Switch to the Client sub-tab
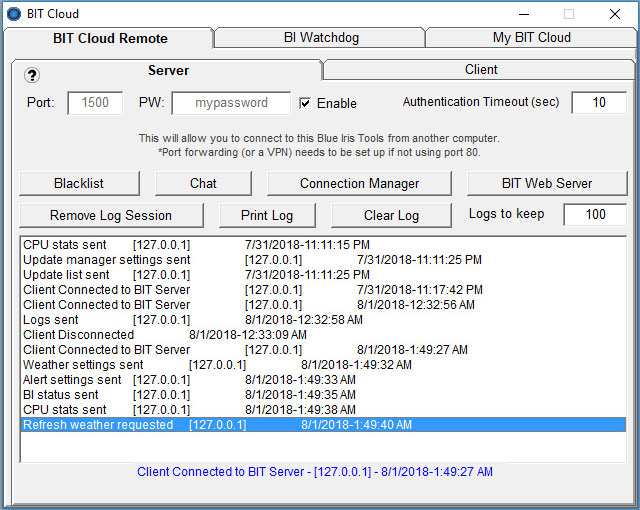The image size is (640, 510). coord(480,70)
